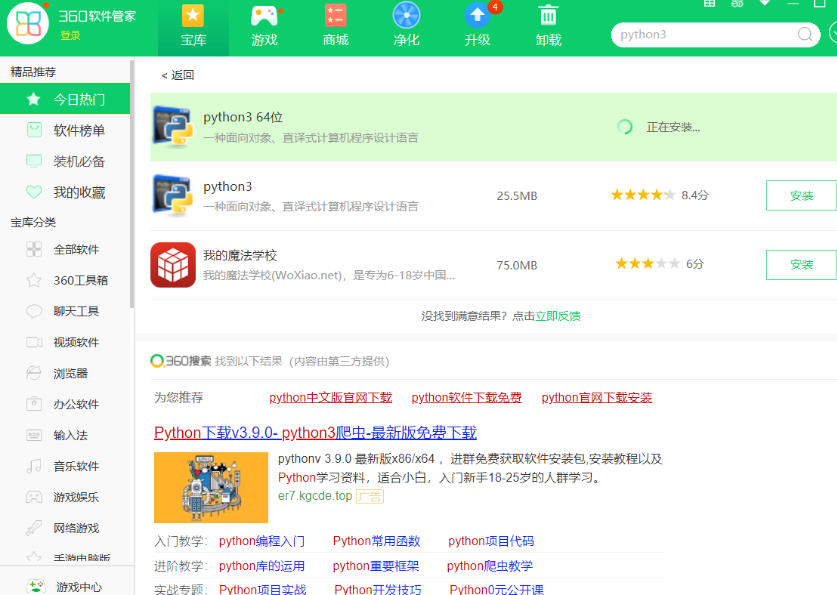The height and width of the screenshot is (595, 837).
Task: Open the Python常用函数 link
Action: pos(376,541)
